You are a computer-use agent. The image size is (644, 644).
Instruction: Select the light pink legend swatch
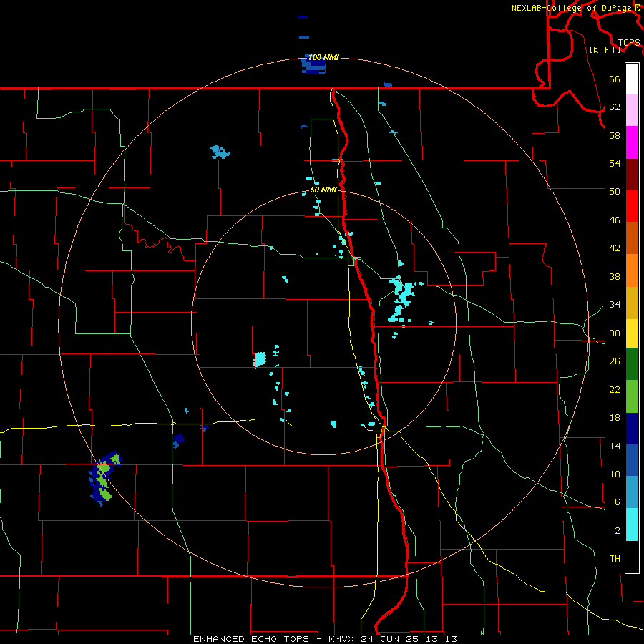pyautogui.click(x=632, y=109)
